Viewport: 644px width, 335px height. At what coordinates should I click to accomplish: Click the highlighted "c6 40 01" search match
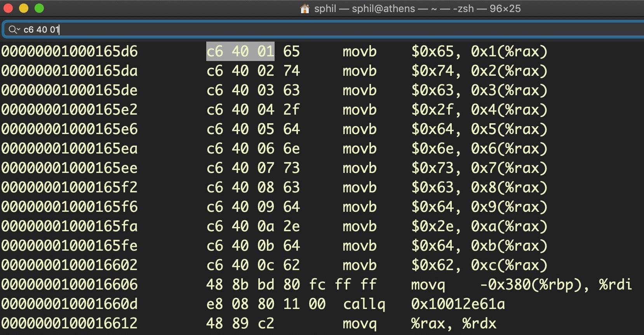pyautogui.click(x=240, y=51)
